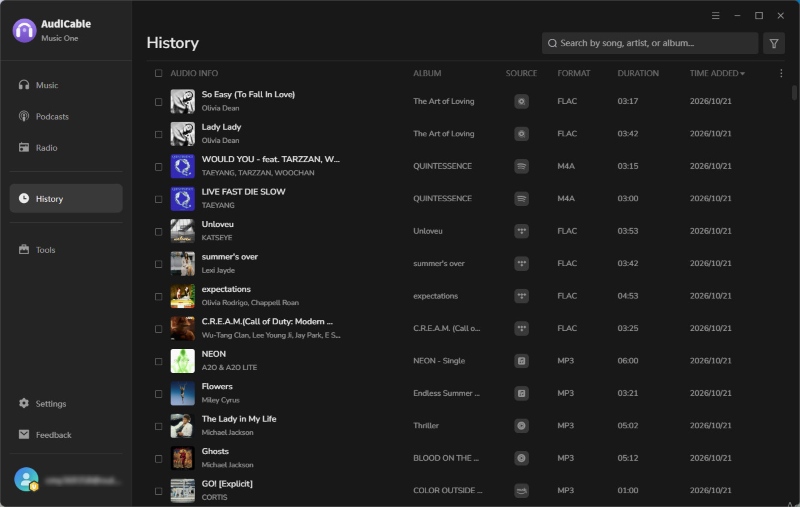The image size is (800, 507).
Task: Click album name 'Thriller'
Action: coord(426,425)
